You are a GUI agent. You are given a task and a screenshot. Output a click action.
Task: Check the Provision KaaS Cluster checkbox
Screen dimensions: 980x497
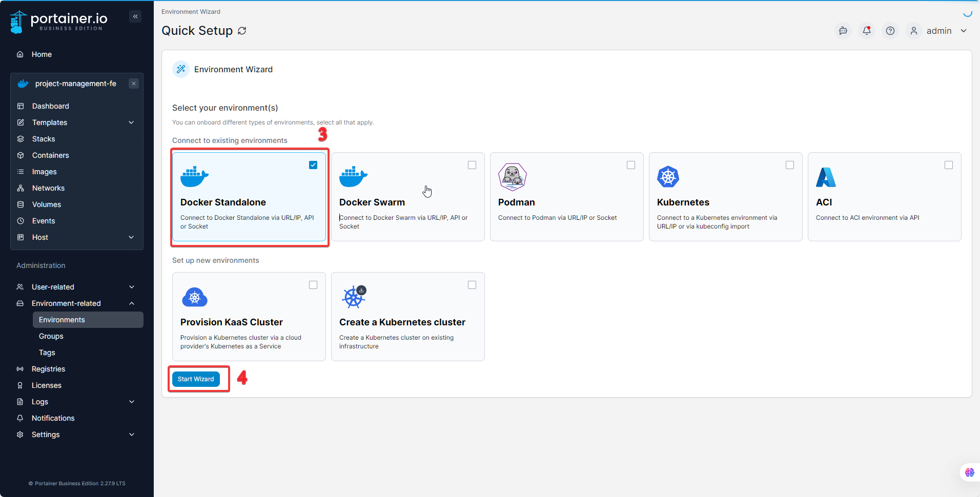coord(313,285)
